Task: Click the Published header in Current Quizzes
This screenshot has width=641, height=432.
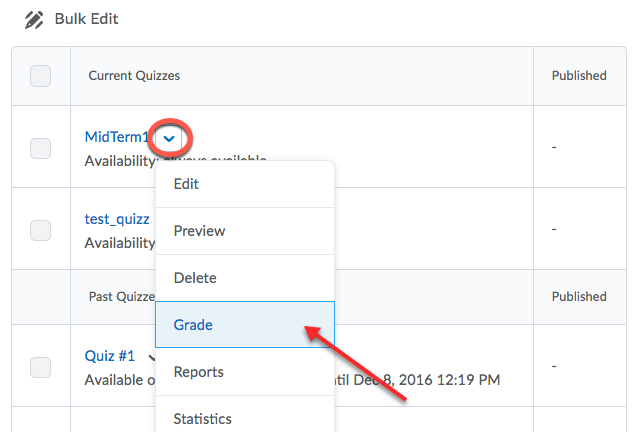Action: point(579,76)
